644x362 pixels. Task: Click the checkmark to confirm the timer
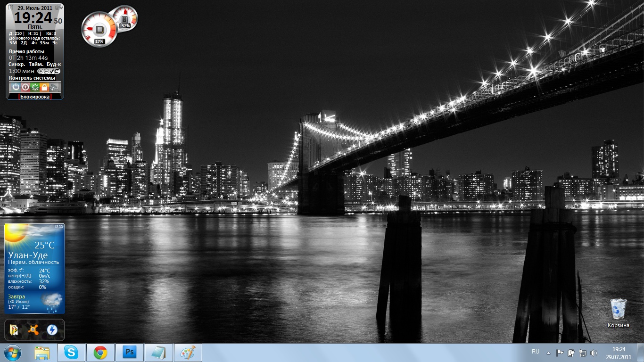(x=52, y=71)
